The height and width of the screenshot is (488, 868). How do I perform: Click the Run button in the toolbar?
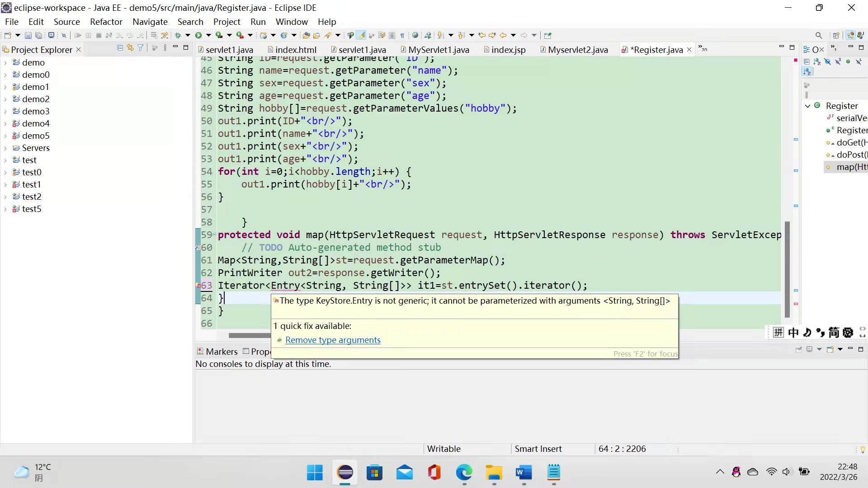[x=199, y=35]
